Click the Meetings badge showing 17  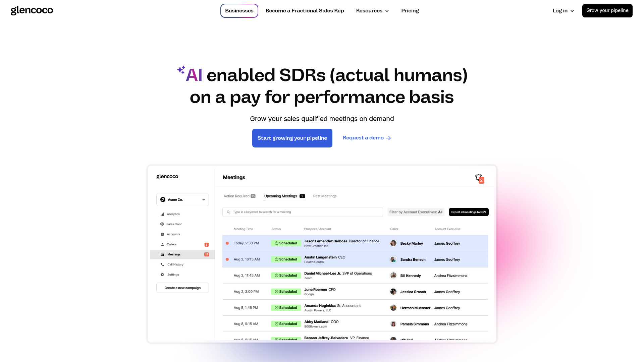click(207, 254)
